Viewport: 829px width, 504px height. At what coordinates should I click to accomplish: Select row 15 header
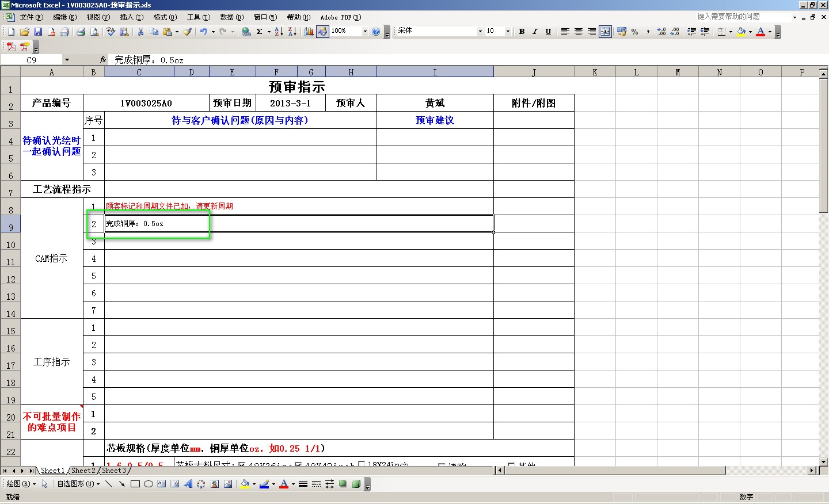(x=10, y=327)
